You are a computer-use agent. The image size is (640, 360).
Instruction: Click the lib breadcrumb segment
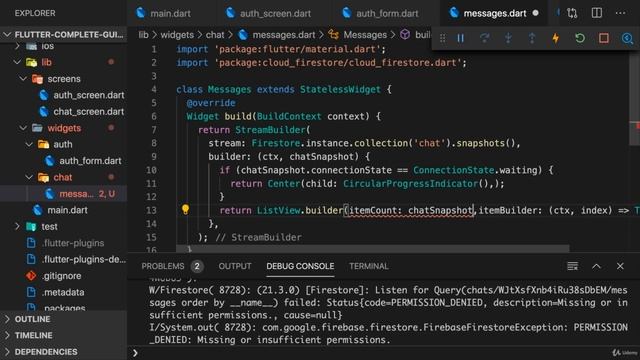[x=143, y=35]
